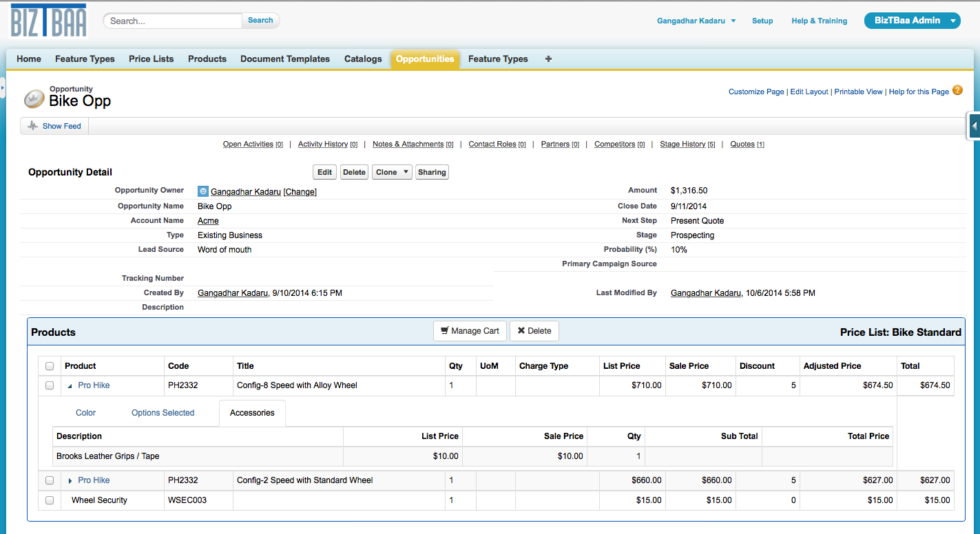This screenshot has height=534, width=980.
Task: Click the orange help question mark icon
Action: tap(957, 90)
